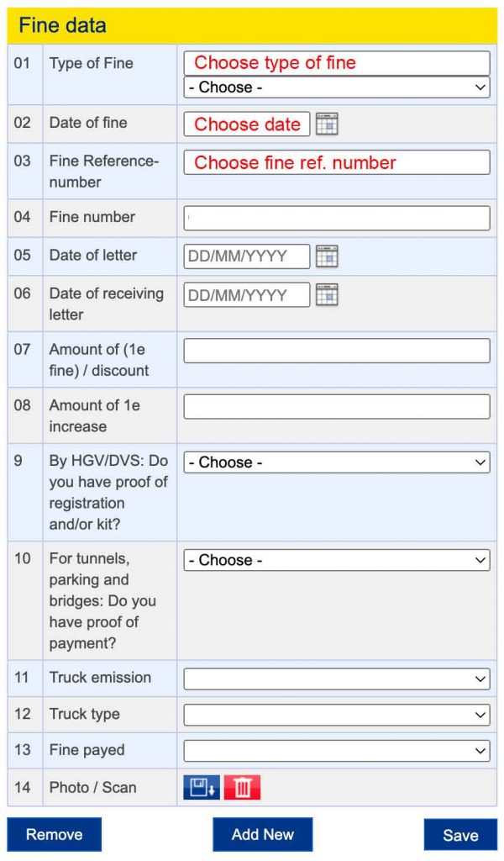Click the blue save Photo / Scan icon
The height and width of the screenshot is (861, 504).
[x=202, y=787]
